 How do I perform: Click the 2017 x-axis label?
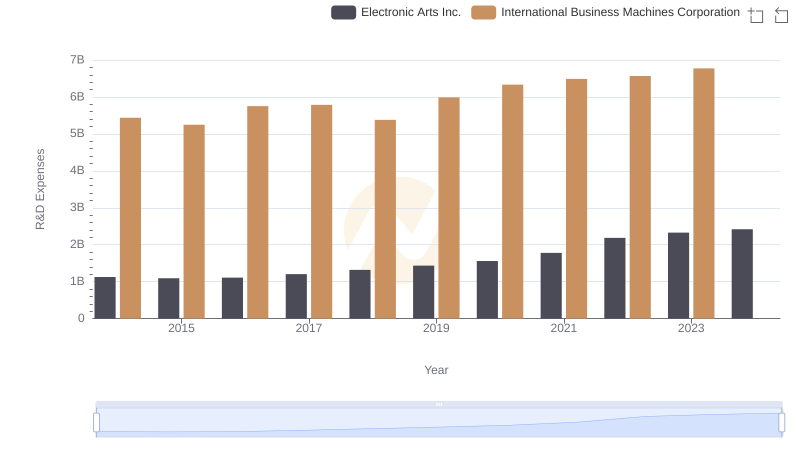[309, 328]
